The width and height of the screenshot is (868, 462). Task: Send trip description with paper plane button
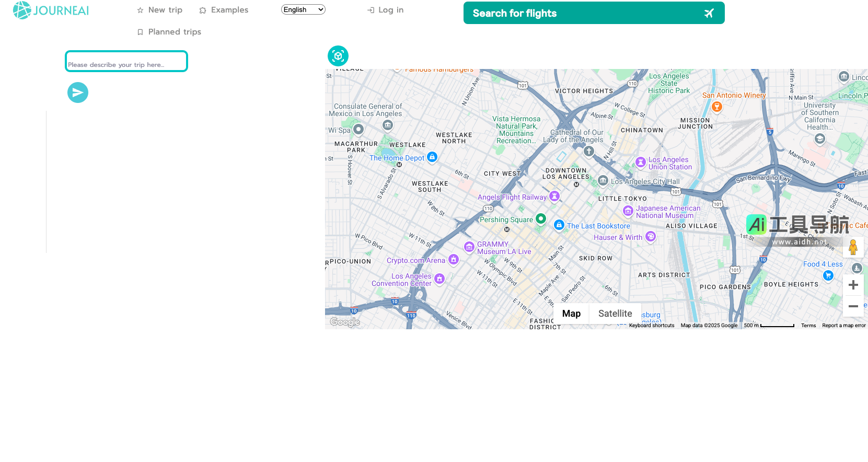pyautogui.click(x=78, y=93)
